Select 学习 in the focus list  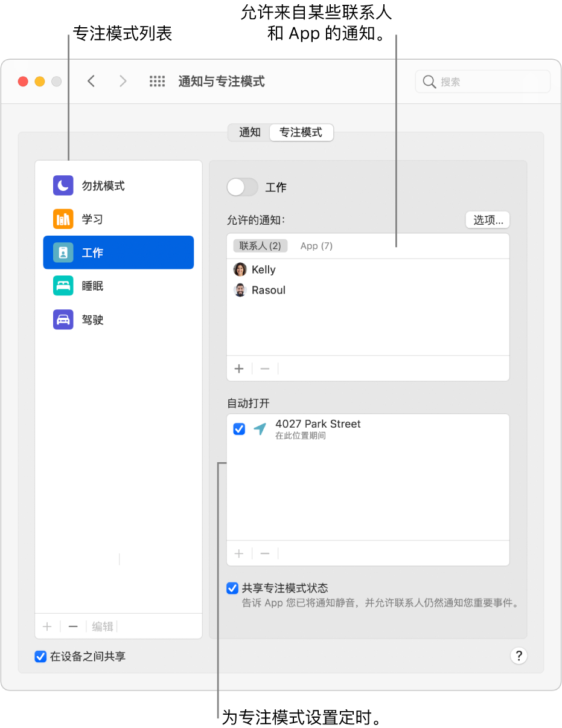118,219
